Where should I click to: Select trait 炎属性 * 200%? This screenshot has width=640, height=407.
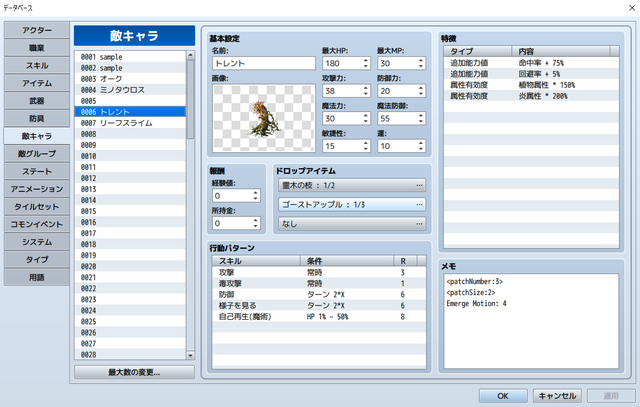click(531, 96)
